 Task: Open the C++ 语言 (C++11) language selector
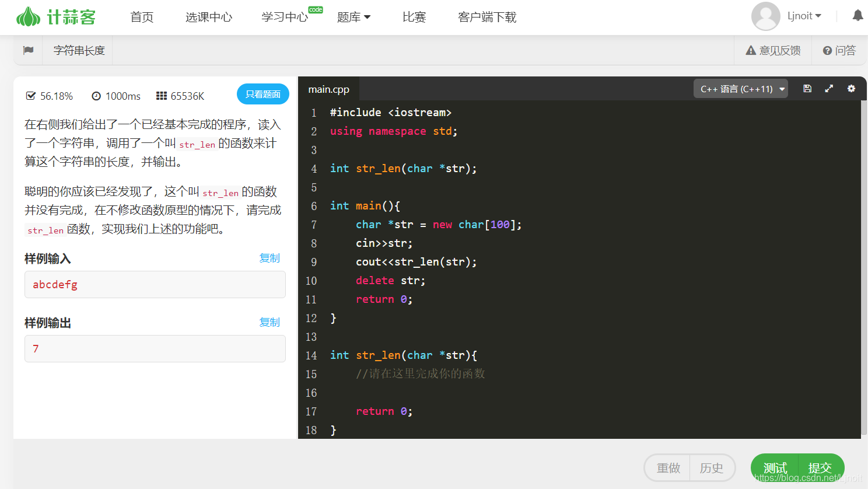740,88
